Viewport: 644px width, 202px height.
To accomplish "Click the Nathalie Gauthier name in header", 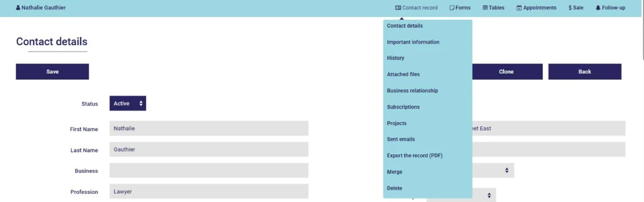I will (x=44, y=8).
